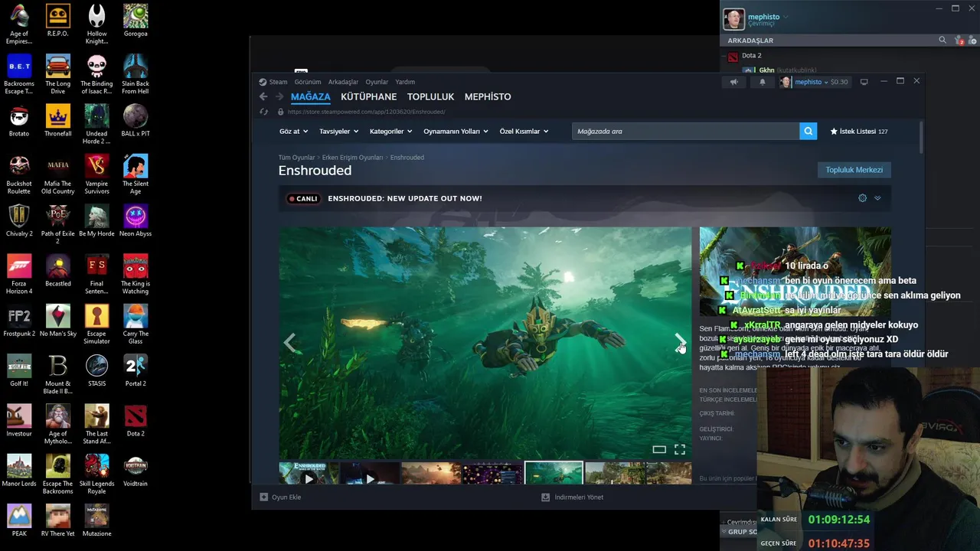The width and height of the screenshot is (980, 551).
Task: Collapse Dota 2 friends group
Action: [x=724, y=56]
